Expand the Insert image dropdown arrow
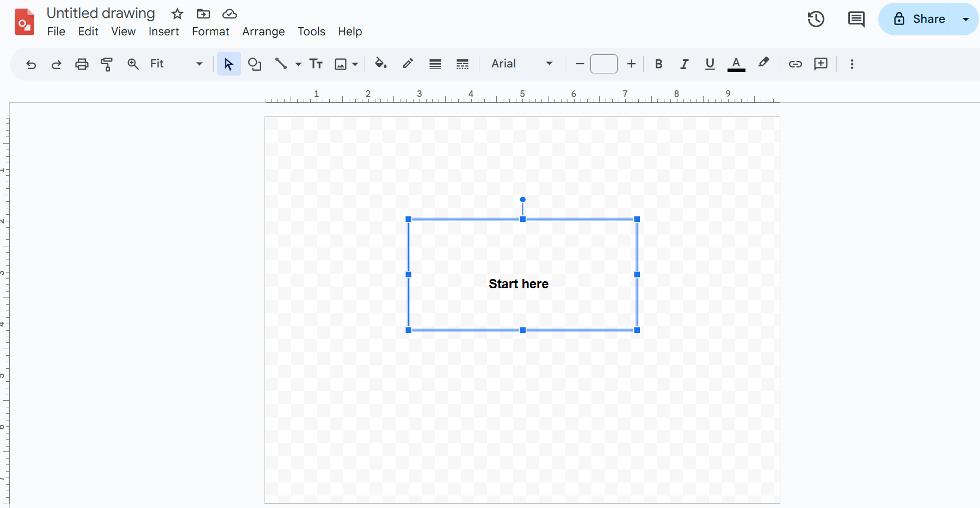Viewport: 980px width, 508px height. coord(355,64)
